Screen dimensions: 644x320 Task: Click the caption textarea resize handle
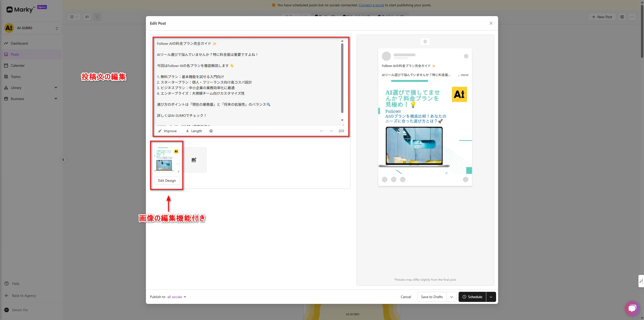click(342, 124)
